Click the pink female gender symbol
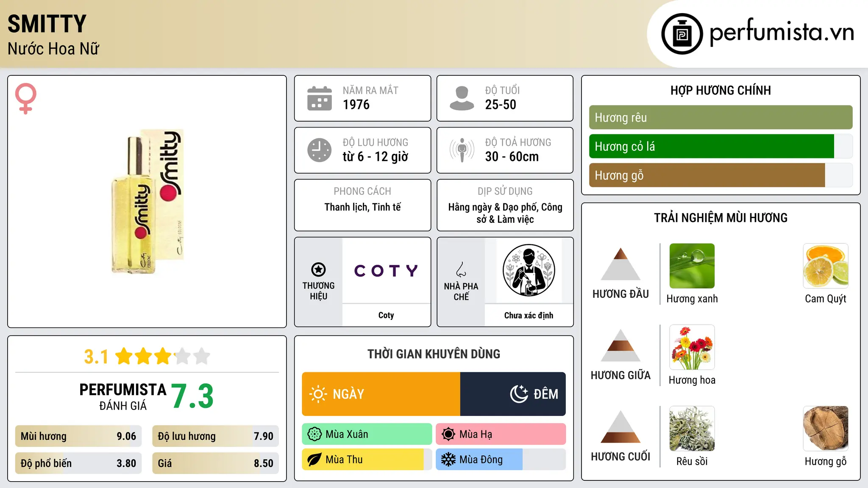Screen dimensions: 868x488 [x=25, y=98]
